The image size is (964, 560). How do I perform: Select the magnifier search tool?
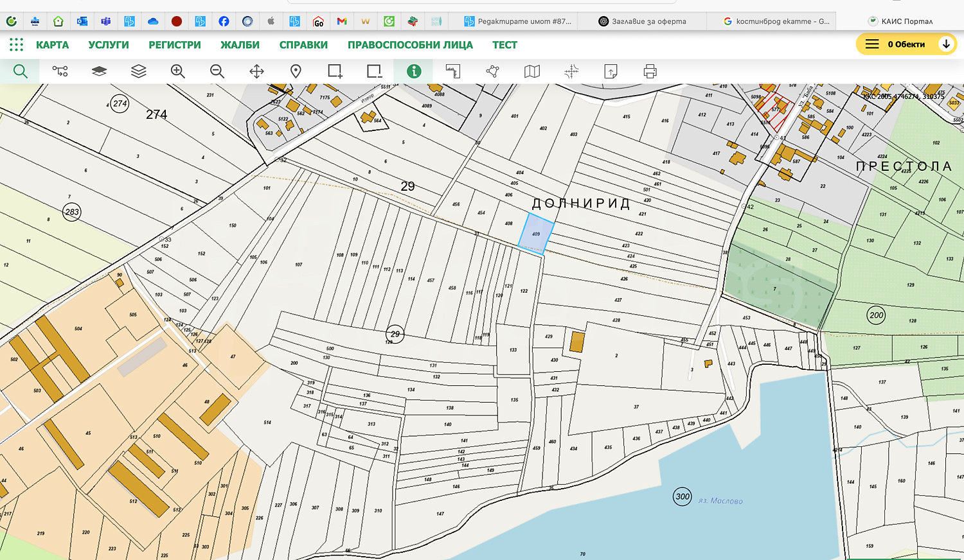[21, 71]
